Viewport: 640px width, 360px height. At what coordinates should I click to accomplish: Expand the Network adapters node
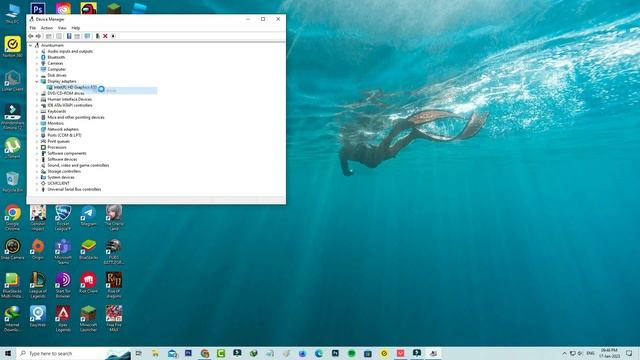(x=37, y=129)
